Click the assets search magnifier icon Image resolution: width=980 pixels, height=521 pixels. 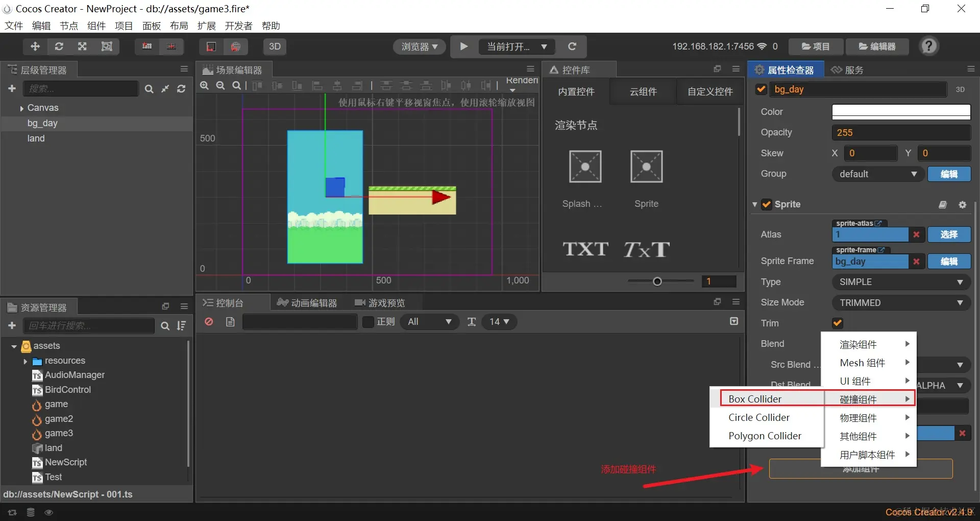tap(165, 326)
